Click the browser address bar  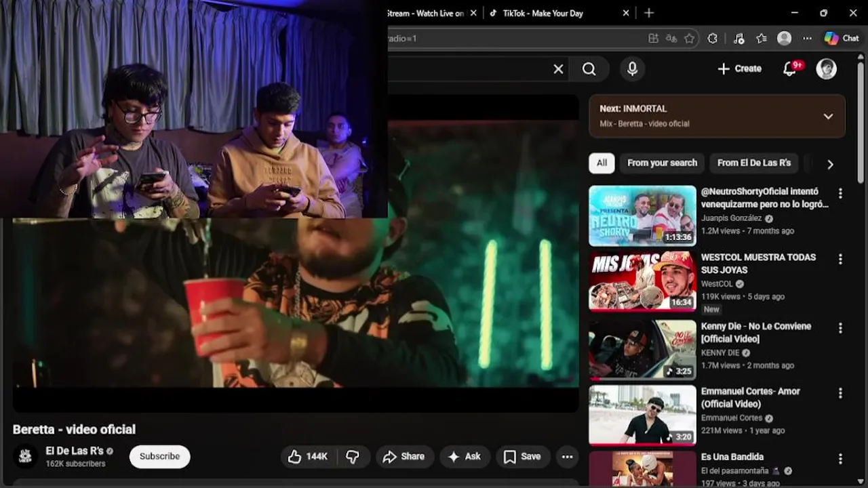[x=515, y=39]
